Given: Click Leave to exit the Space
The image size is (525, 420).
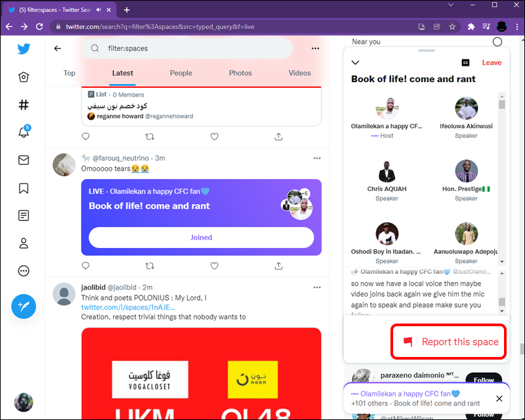Looking at the screenshot, I should coord(492,62).
